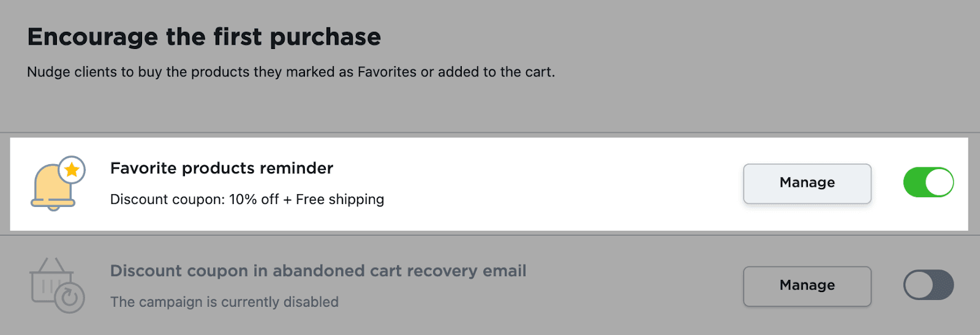Click the knob of the disabled campaign toggle
980x335 pixels.
(918, 285)
